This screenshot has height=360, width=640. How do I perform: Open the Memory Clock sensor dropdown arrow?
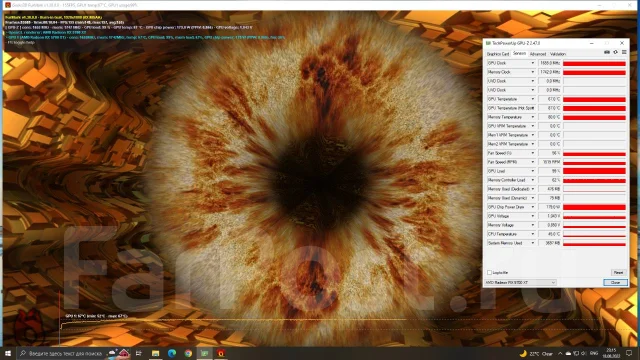pos(532,72)
